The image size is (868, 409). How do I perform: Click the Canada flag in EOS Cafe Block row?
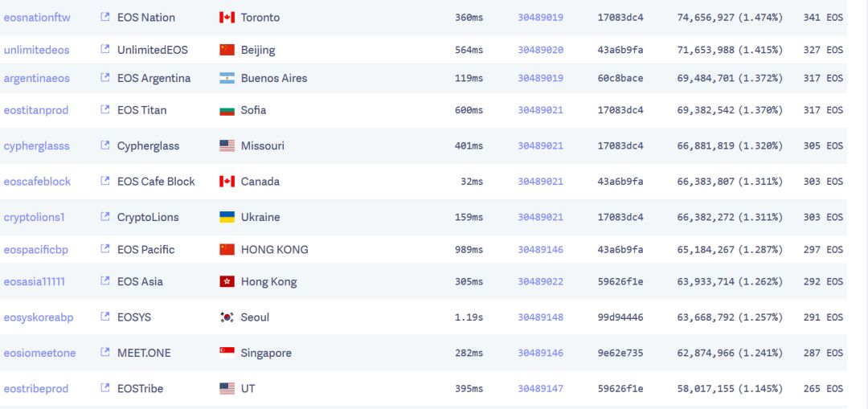click(227, 182)
